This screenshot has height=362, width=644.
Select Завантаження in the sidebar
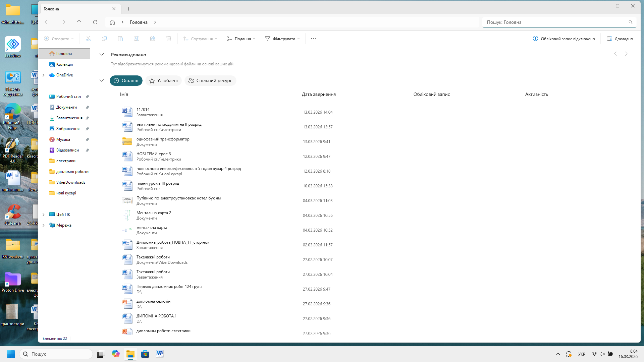[x=69, y=118]
